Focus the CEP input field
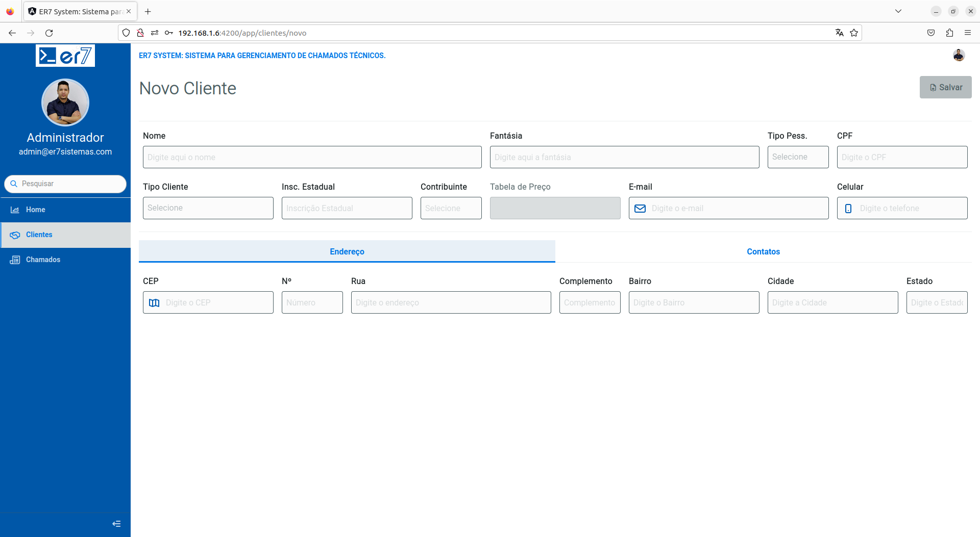This screenshot has width=980, height=537. point(208,302)
